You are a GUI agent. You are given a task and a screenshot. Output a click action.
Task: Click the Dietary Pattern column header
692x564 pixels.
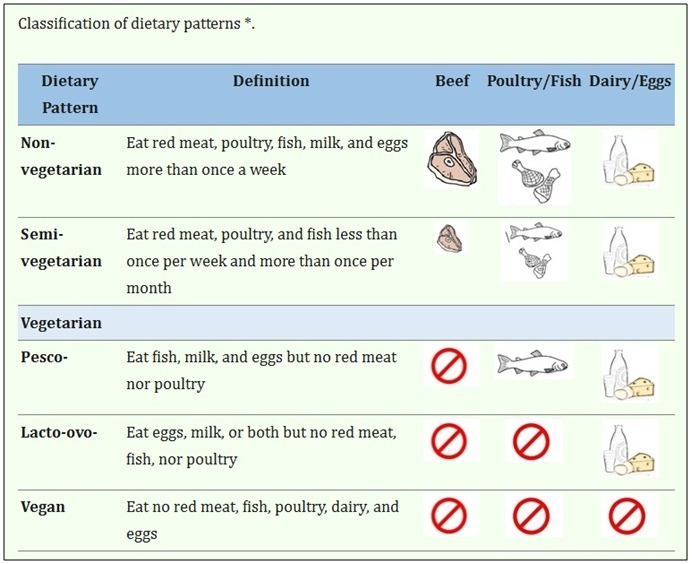click(70, 94)
